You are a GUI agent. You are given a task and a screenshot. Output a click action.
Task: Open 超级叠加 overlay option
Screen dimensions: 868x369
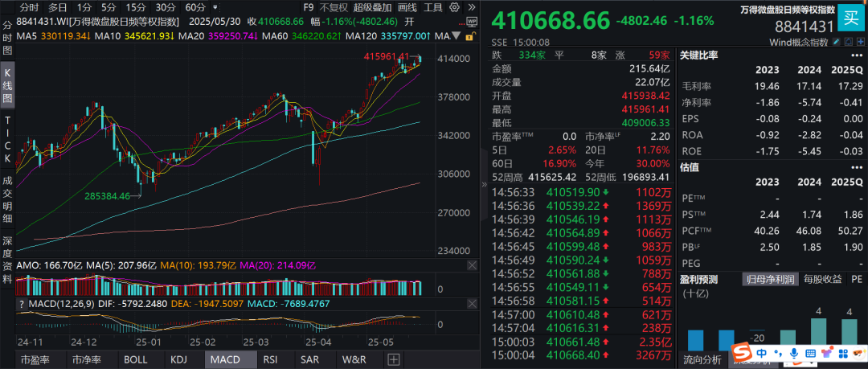(x=373, y=8)
